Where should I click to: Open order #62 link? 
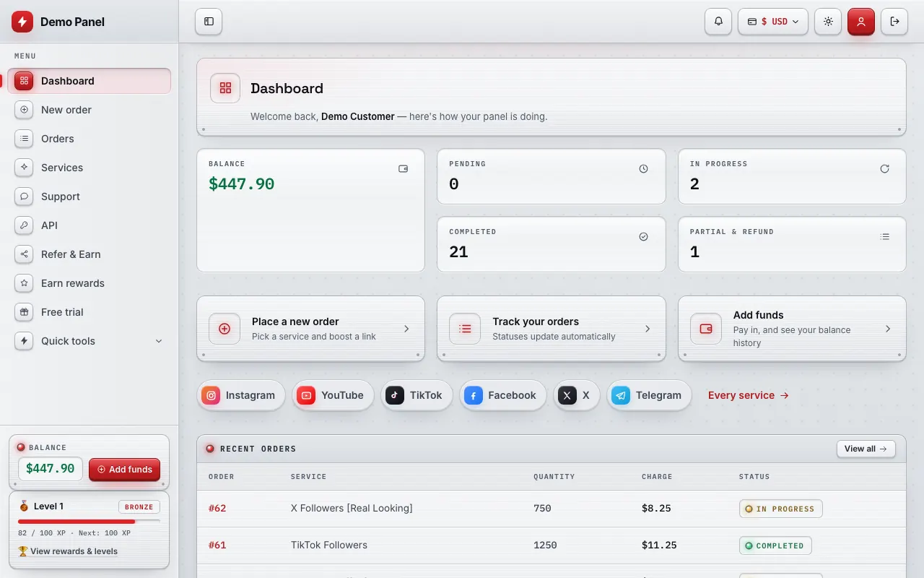217,509
